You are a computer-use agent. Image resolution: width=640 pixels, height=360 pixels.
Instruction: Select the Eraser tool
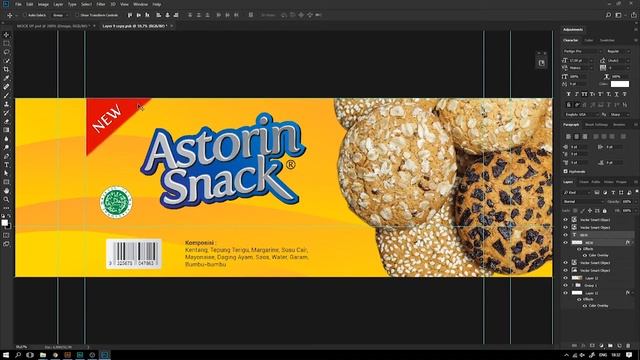point(6,121)
